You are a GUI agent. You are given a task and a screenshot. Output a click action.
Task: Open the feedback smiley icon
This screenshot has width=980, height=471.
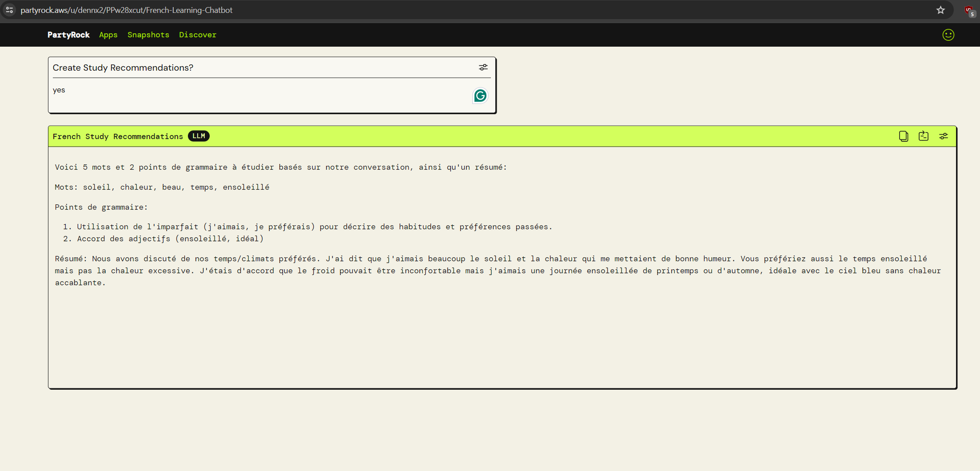[x=948, y=35]
